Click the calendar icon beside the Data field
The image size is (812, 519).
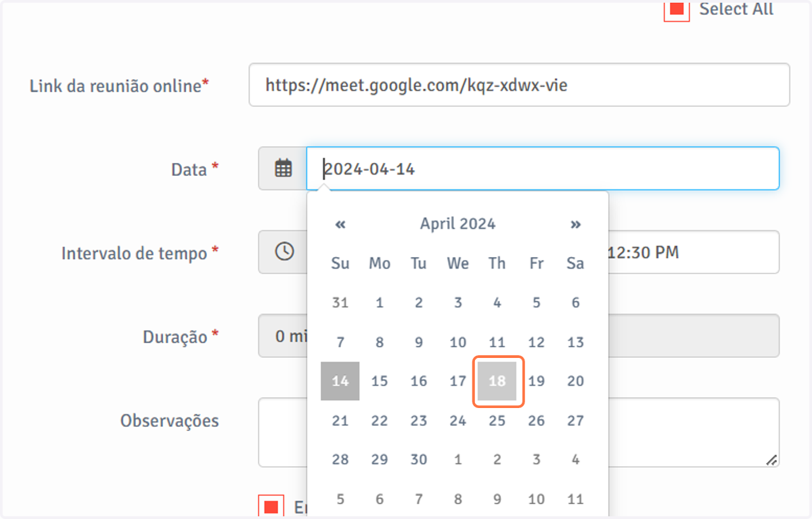pyautogui.click(x=283, y=168)
